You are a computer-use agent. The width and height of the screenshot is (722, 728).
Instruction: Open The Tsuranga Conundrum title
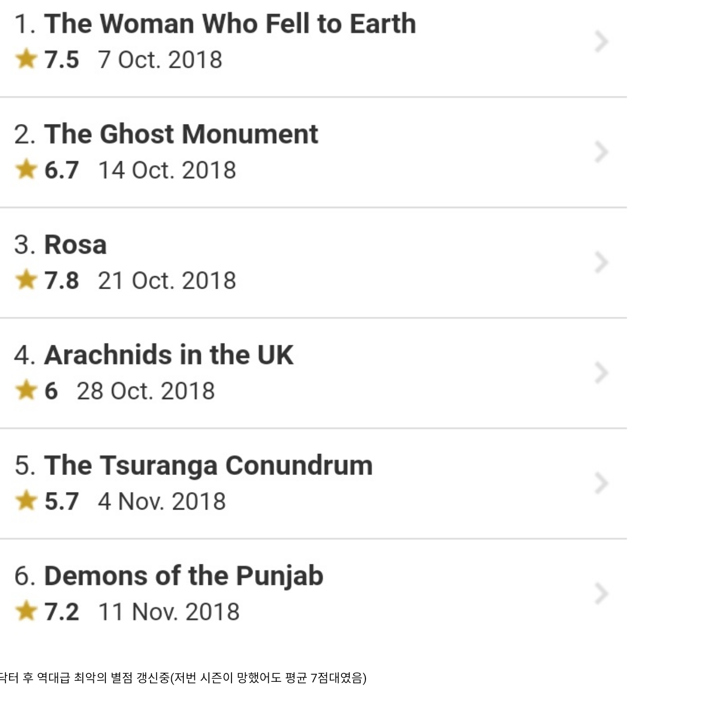point(208,465)
